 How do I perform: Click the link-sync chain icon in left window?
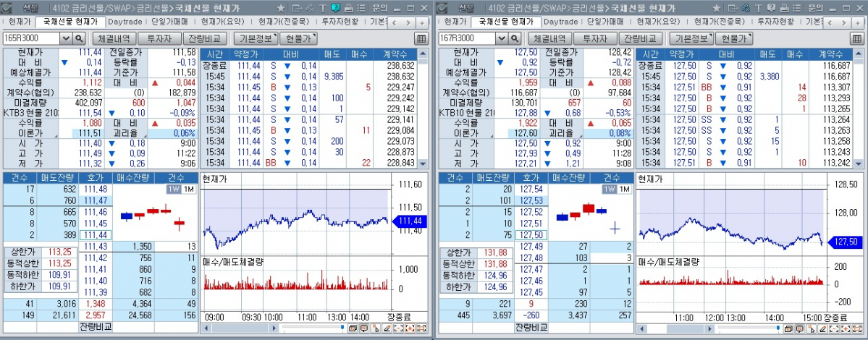310,8
